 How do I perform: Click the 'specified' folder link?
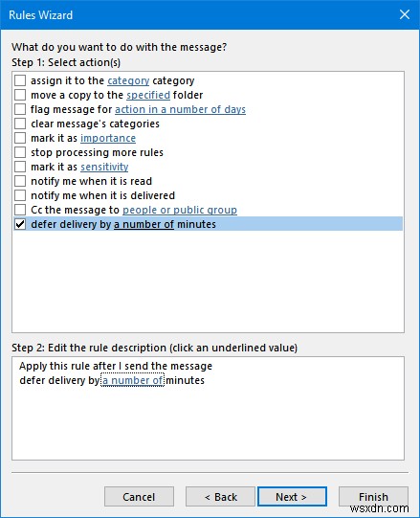(x=148, y=95)
